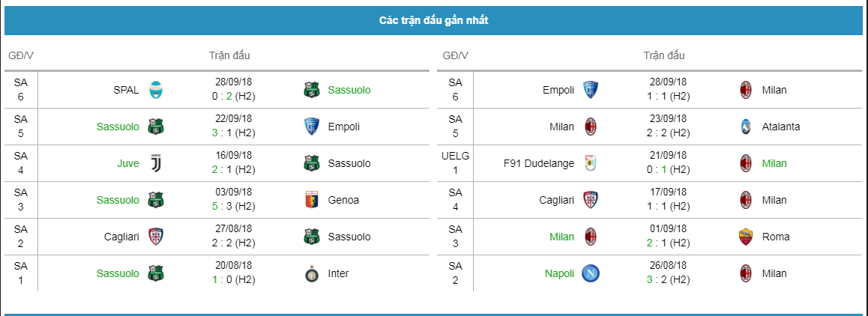
Task: Click the Juve club logo
Action: tap(155, 163)
